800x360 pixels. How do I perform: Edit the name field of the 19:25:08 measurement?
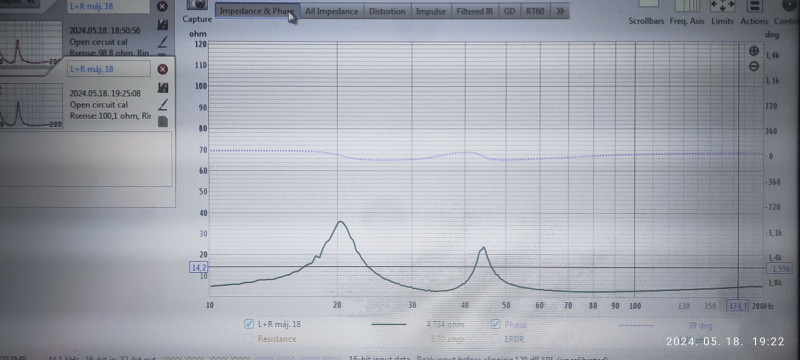click(x=109, y=69)
